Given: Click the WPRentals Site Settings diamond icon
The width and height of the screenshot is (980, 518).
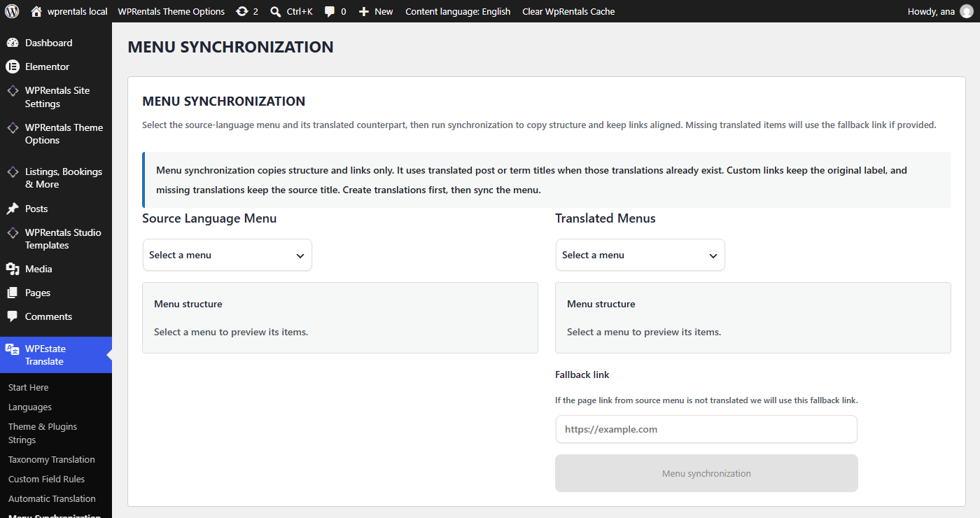Looking at the screenshot, I should tap(13, 91).
